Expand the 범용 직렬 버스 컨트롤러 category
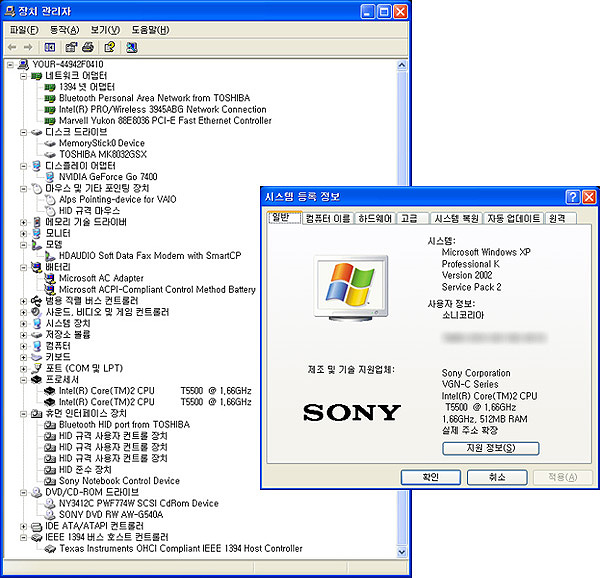The width and height of the screenshot is (600, 578). 23,301
